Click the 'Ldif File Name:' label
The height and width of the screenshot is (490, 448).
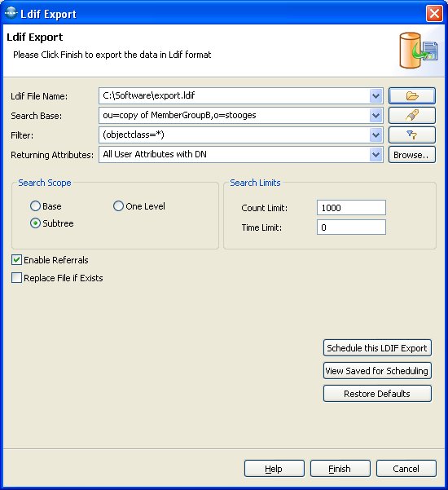point(39,96)
